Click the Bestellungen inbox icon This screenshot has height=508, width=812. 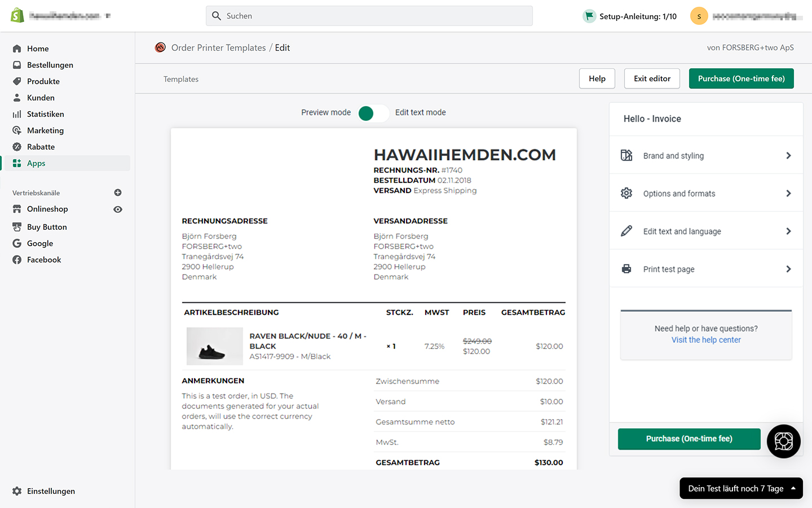pos(17,65)
